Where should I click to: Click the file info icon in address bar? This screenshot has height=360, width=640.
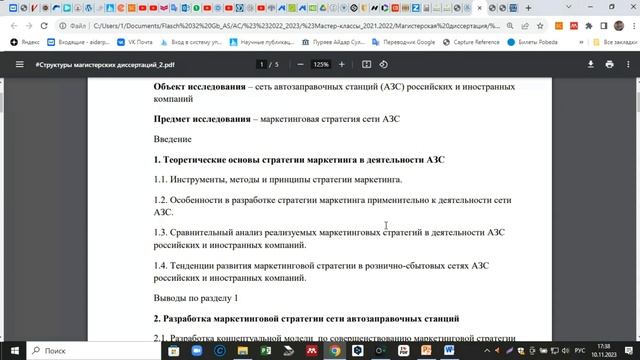click(62, 26)
